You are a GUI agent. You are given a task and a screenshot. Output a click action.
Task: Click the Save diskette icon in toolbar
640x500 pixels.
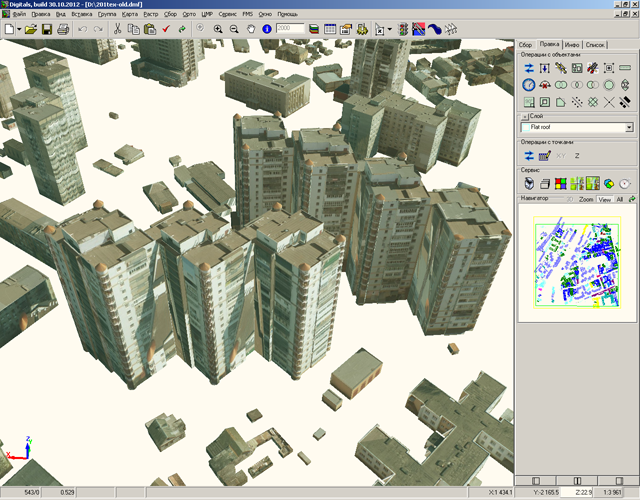[x=46, y=30]
